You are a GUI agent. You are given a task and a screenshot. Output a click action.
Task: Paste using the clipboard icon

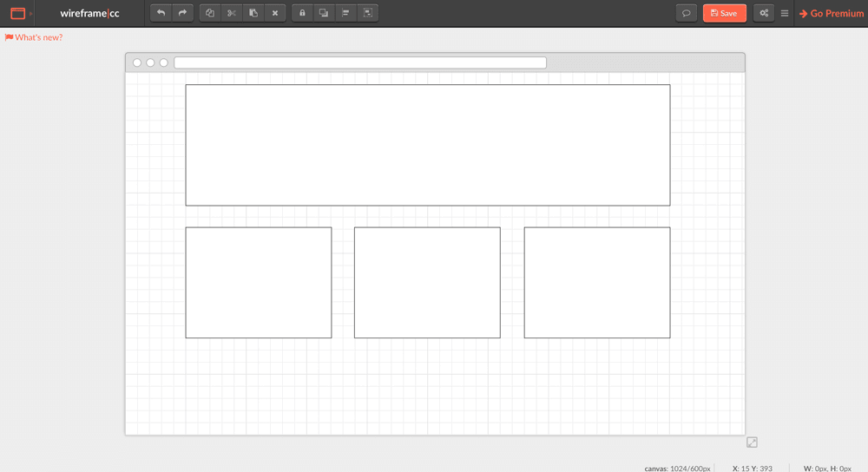253,13
